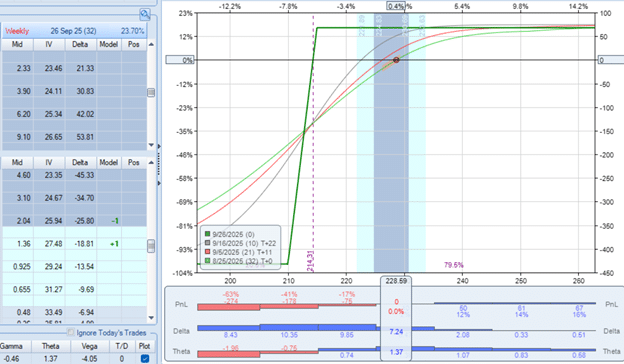Click the 23.70% expiration IV value

click(x=133, y=31)
